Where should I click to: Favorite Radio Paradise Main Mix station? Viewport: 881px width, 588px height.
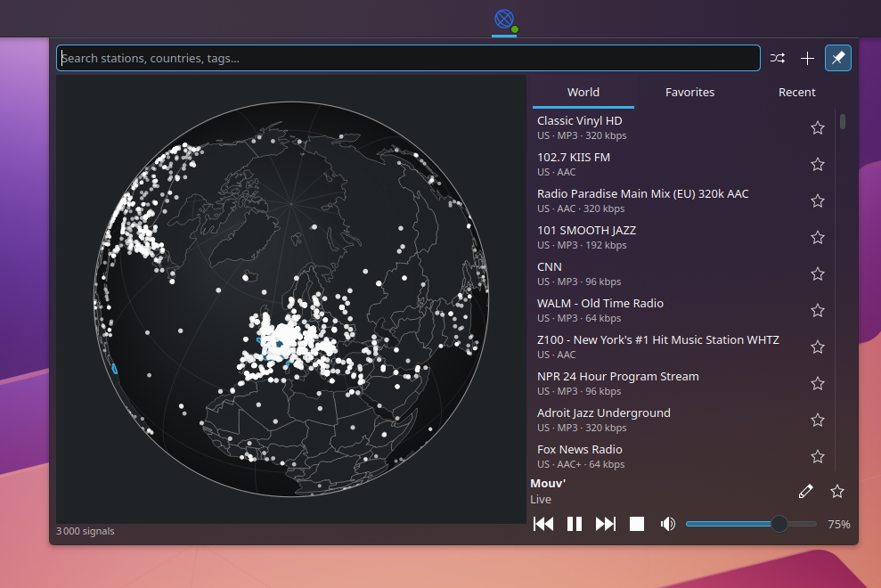click(x=818, y=200)
